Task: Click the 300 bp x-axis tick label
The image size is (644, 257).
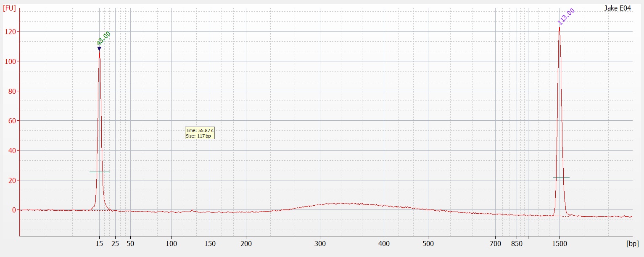Action: [320, 244]
